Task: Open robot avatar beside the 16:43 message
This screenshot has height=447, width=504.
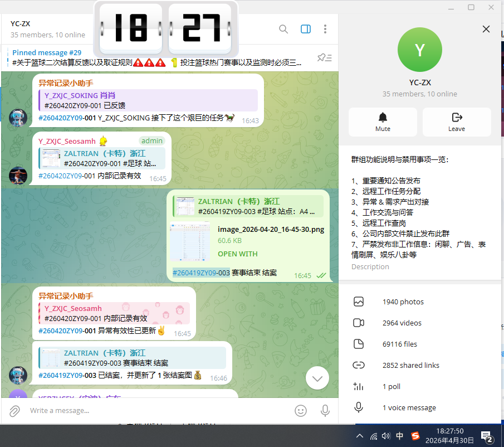Action: [18, 118]
